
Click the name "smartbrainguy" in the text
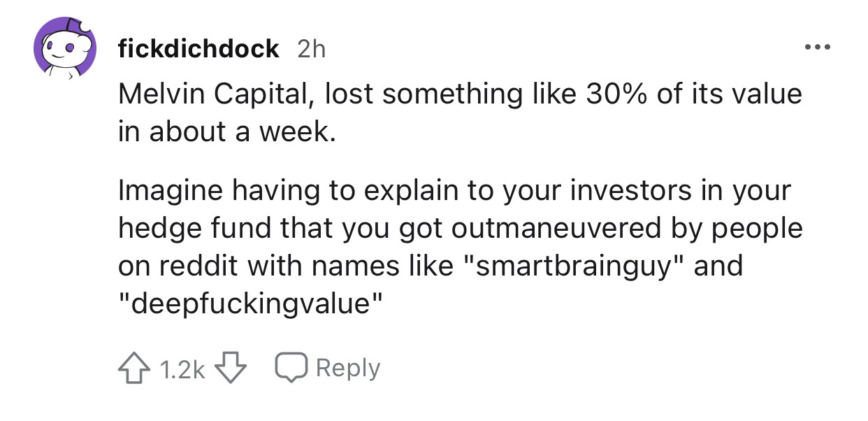click(x=572, y=266)
